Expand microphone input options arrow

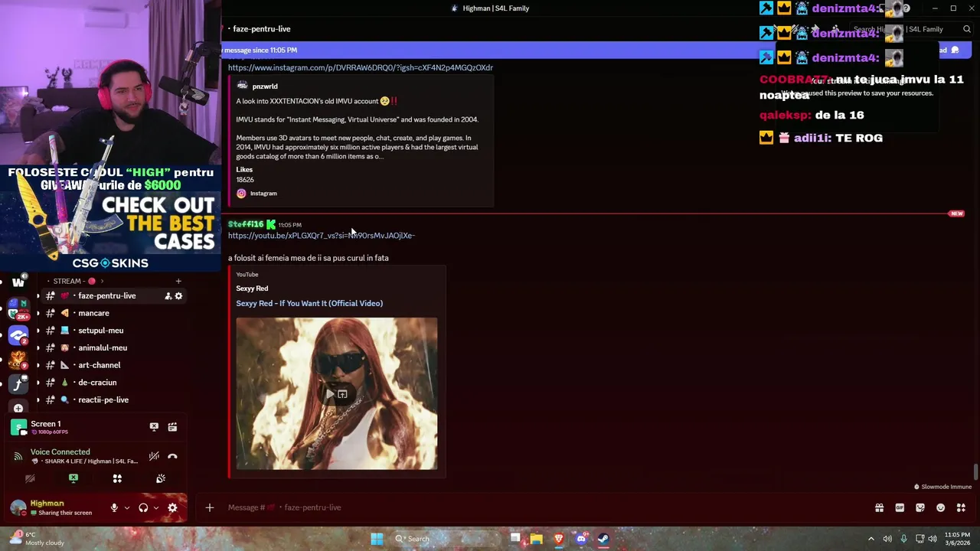tap(127, 507)
